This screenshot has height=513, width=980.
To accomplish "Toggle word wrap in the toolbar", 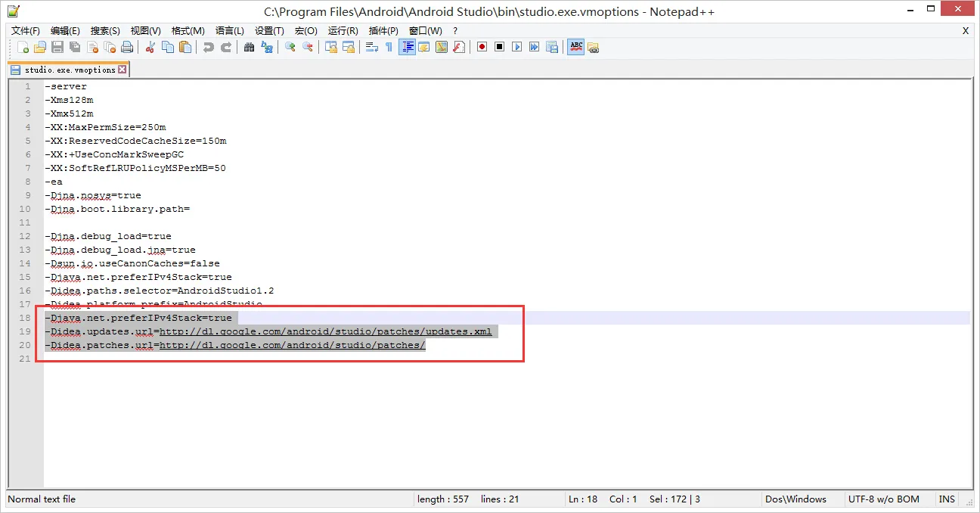I will click(371, 47).
